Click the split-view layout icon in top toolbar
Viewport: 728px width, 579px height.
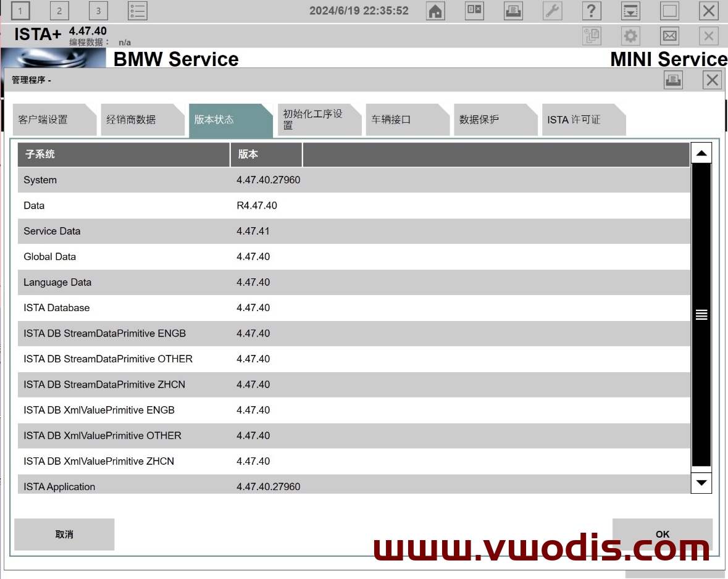(x=474, y=10)
